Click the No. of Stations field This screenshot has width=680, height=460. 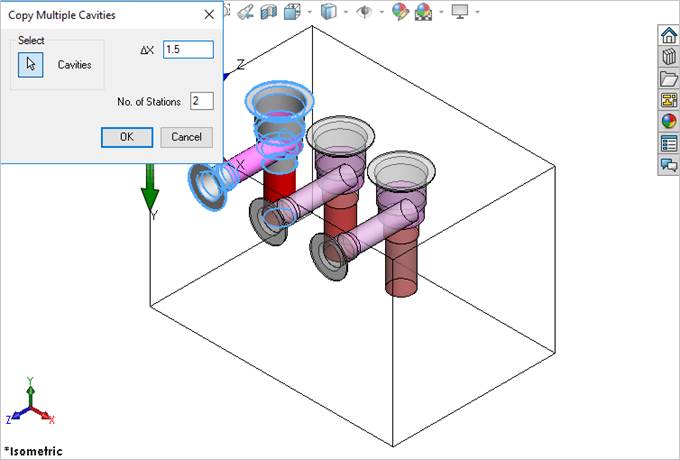click(x=202, y=101)
